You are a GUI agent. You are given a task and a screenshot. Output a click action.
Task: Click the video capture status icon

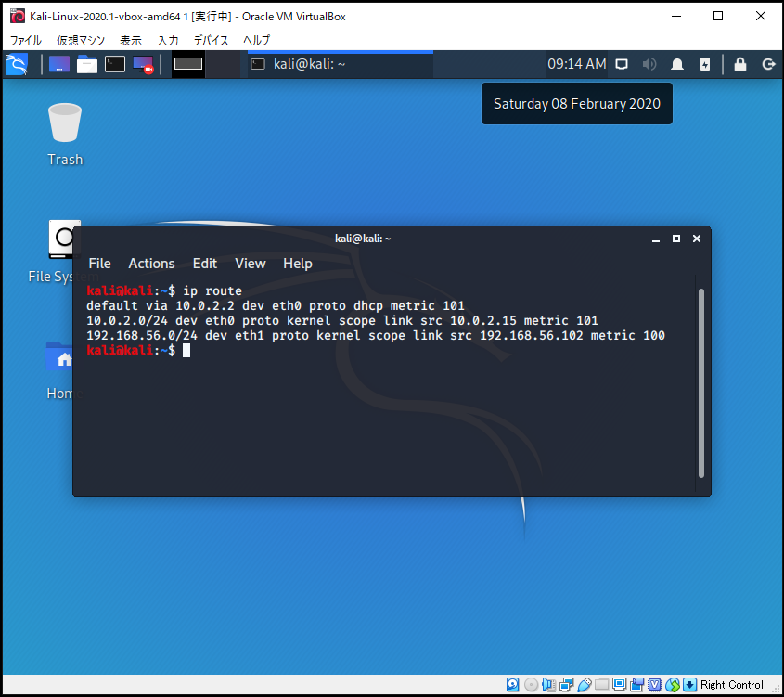click(637, 685)
